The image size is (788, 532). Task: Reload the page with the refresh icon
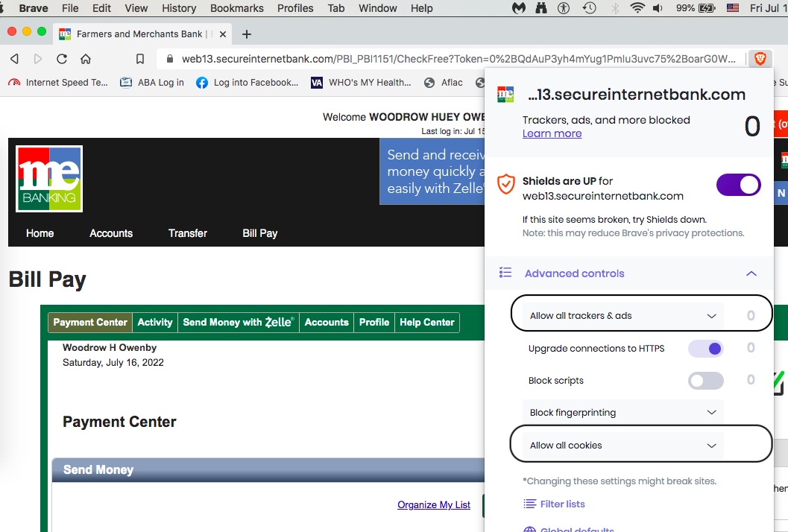coord(62,59)
